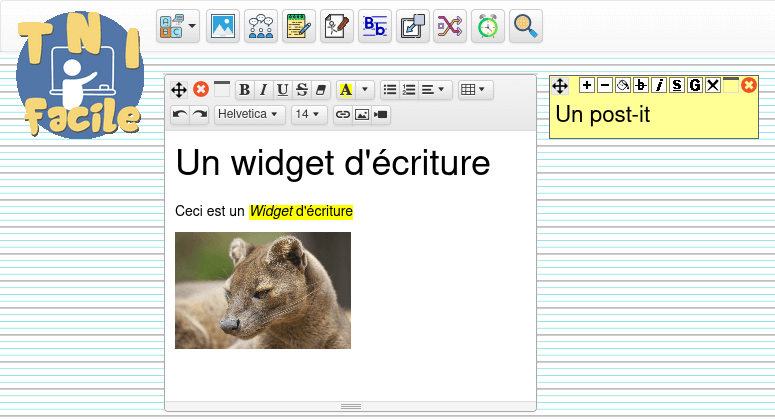775x420 pixels.
Task: Insert a picture in writing widget
Action: tap(362, 115)
